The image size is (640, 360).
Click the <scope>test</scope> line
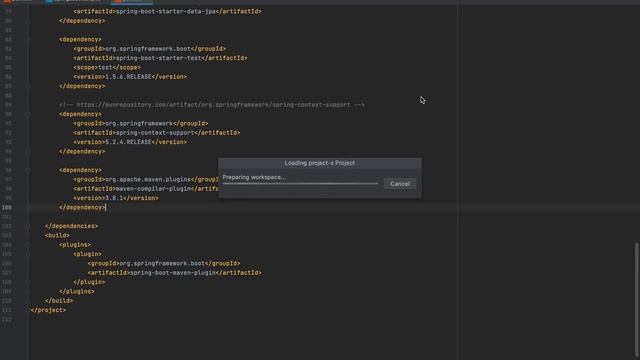pyautogui.click(x=107, y=67)
